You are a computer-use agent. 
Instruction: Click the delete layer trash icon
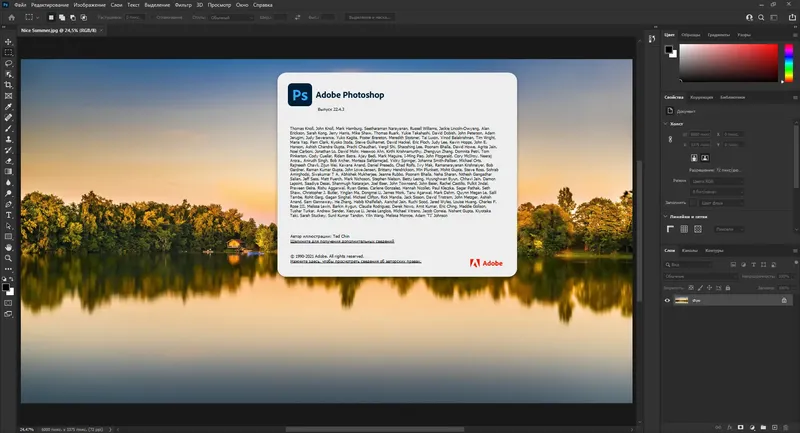pyautogui.click(x=786, y=427)
